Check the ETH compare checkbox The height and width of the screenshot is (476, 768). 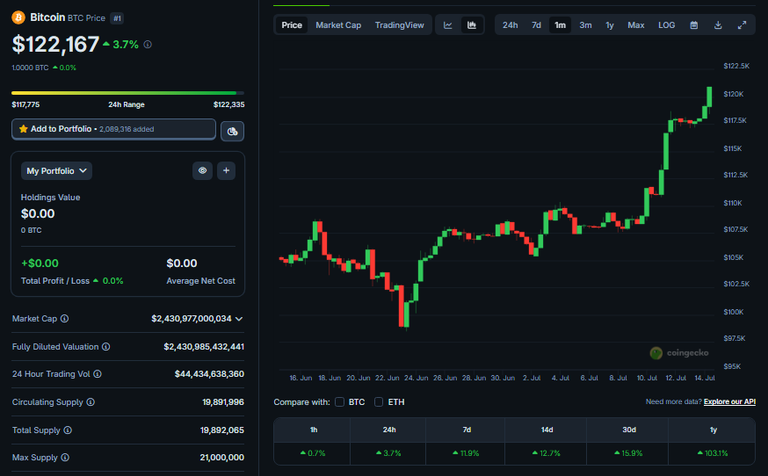(x=379, y=402)
